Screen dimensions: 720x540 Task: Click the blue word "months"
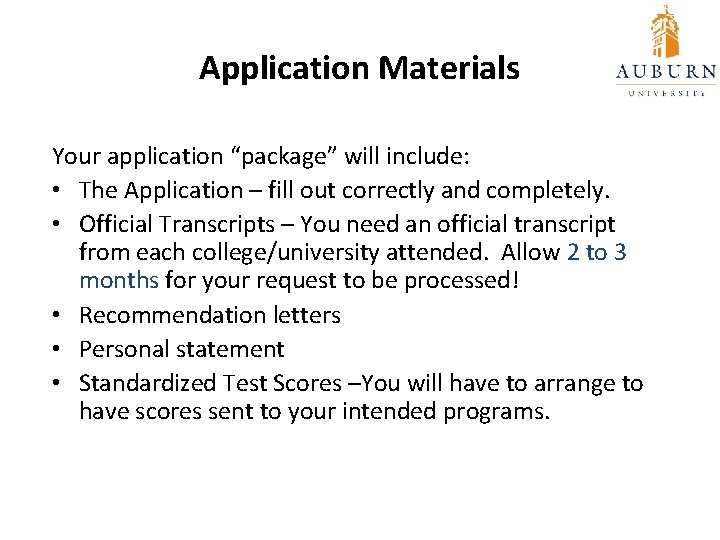click(x=118, y=280)
